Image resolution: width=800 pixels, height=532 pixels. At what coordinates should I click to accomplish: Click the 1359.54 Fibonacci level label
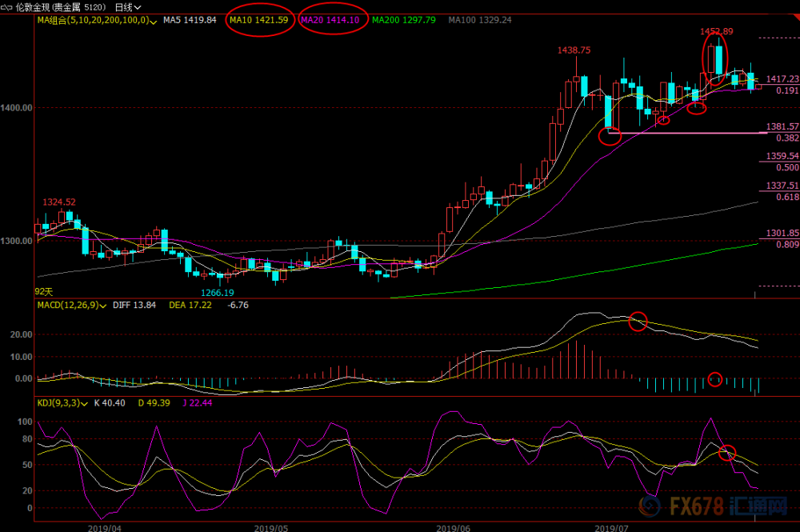pos(782,156)
